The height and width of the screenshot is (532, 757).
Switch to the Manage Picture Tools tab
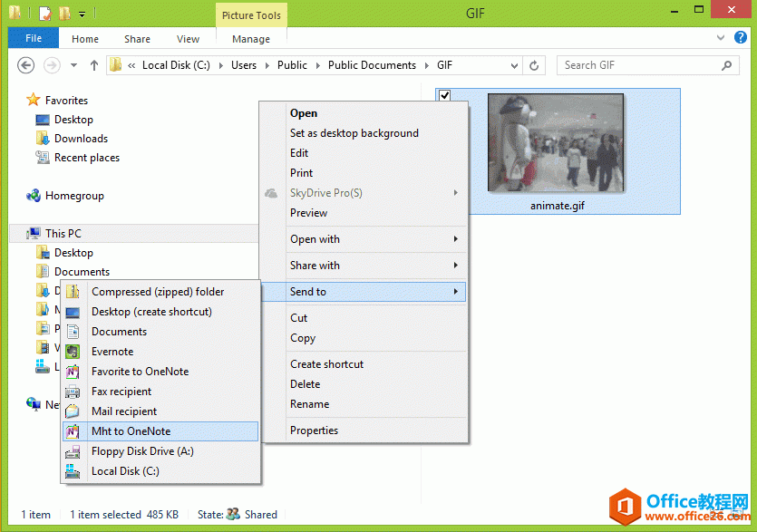(251, 39)
